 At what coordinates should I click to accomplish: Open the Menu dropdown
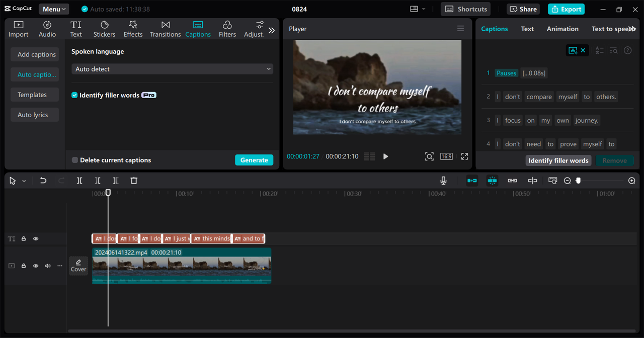point(54,9)
